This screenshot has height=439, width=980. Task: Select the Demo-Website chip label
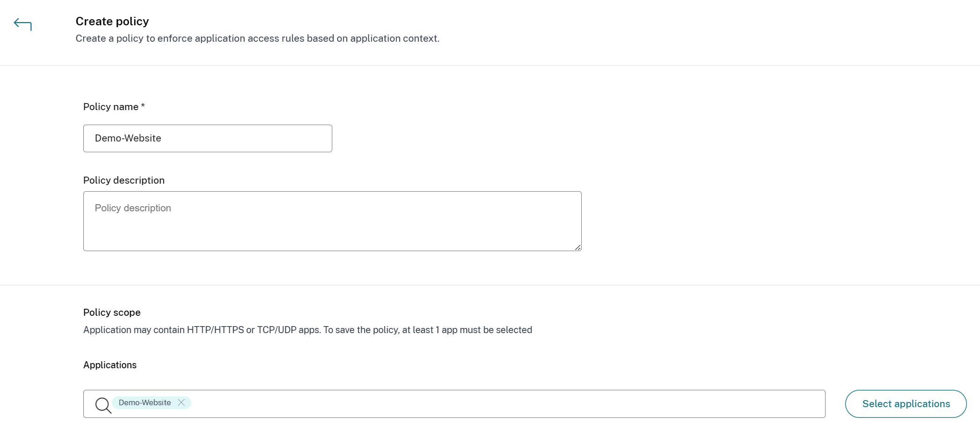pyautogui.click(x=145, y=402)
